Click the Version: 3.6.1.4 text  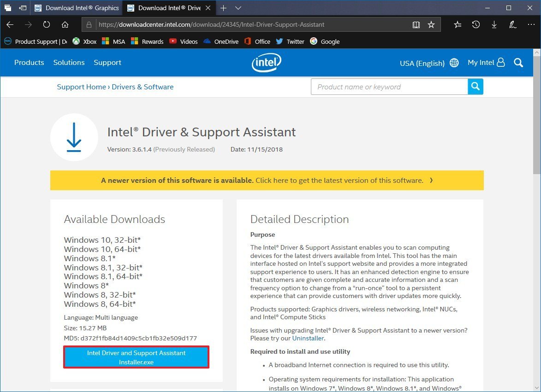[130, 150]
